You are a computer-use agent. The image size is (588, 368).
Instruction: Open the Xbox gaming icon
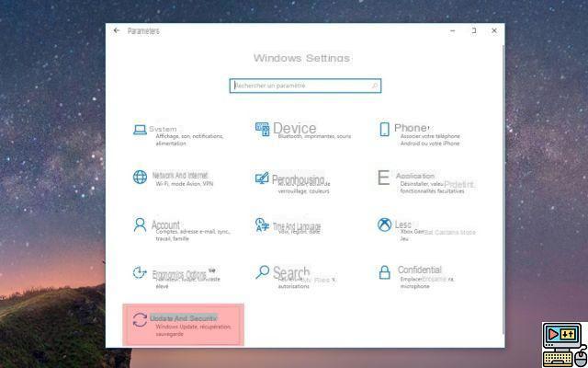[384, 224]
